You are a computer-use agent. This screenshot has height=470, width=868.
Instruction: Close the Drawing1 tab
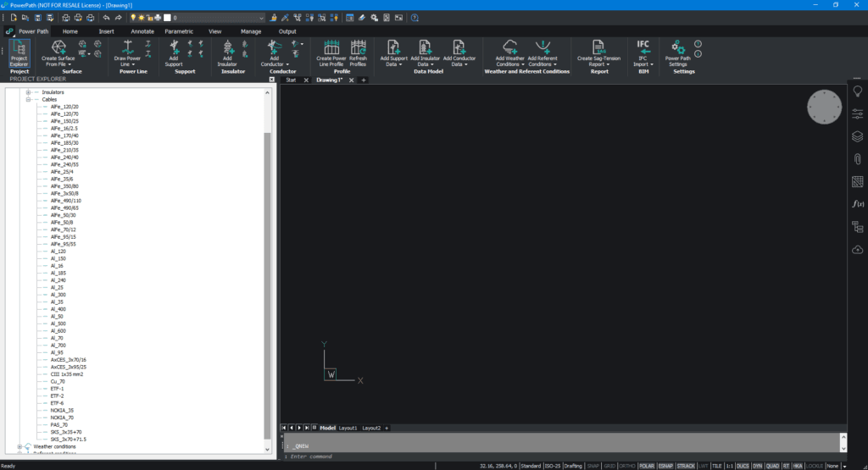pos(351,80)
